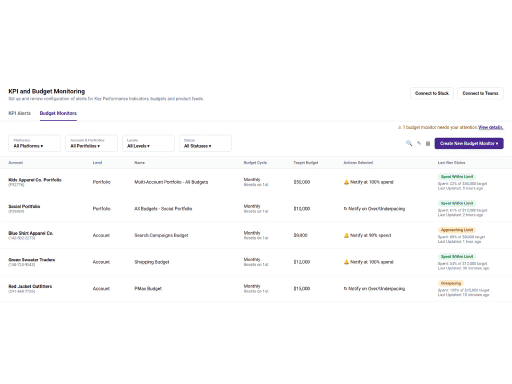Select Red Jacket Outfitters account

point(30,287)
